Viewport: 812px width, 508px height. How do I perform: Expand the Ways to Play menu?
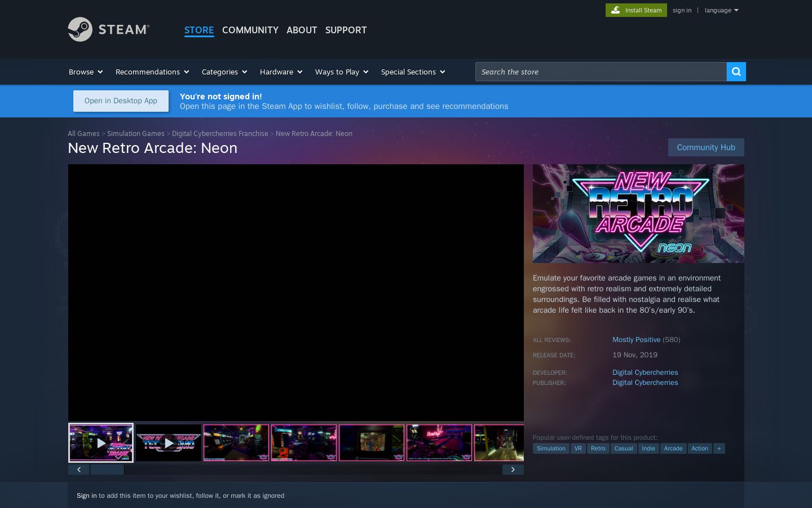coord(342,72)
